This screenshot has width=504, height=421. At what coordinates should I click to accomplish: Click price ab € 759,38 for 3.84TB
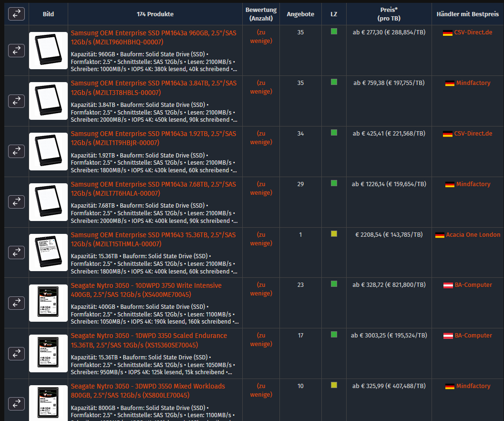(389, 83)
